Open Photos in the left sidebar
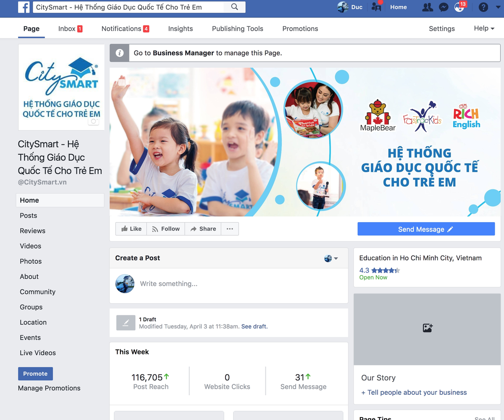 [31, 261]
